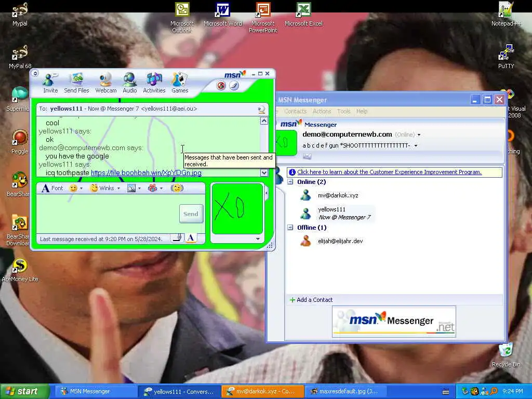Open the personal message dropdown arrow
Viewport: 532px width, 399px height.
[416, 146]
